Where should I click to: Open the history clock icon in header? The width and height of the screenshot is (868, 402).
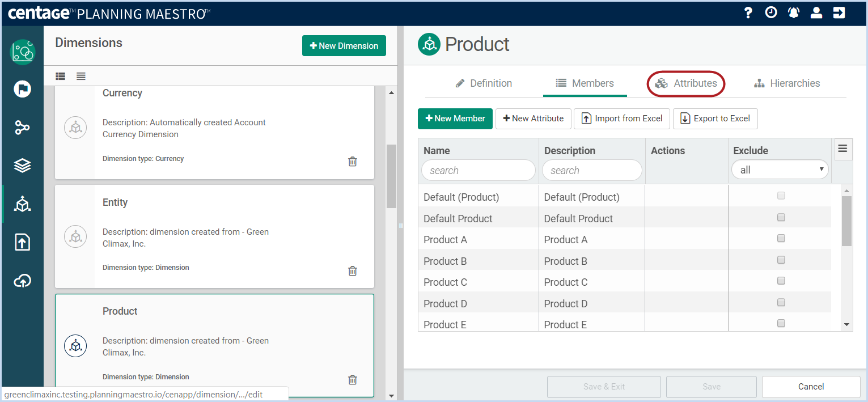click(x=771, y=12)
